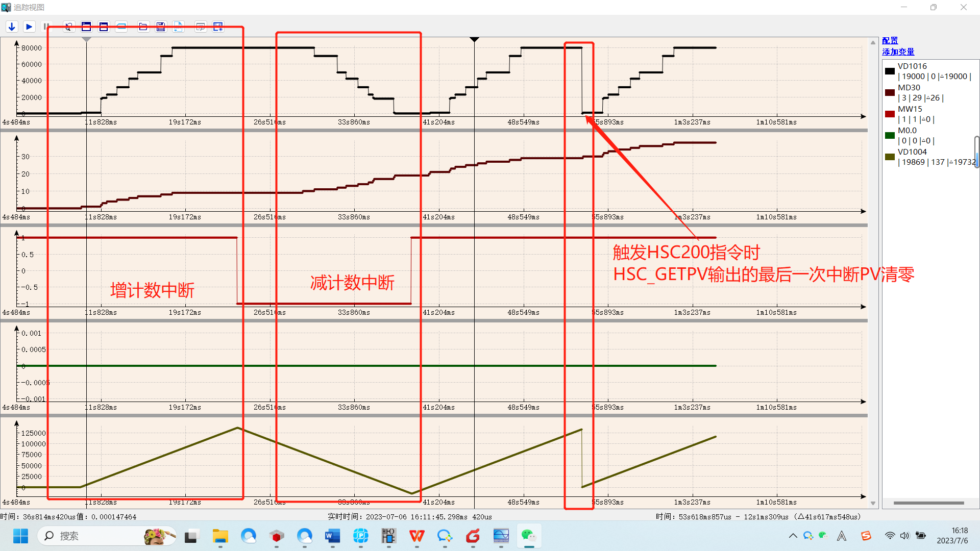The height and width of the screenshot is (551, 980).
Task: Click the volume speaker tray icon
Action: click(x=904, y=536)
